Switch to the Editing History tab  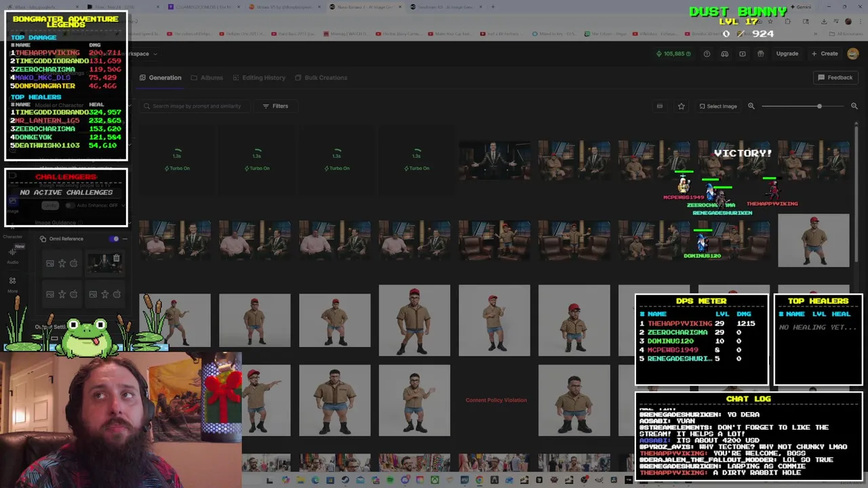pyautogui.click(x=259, y=77)
